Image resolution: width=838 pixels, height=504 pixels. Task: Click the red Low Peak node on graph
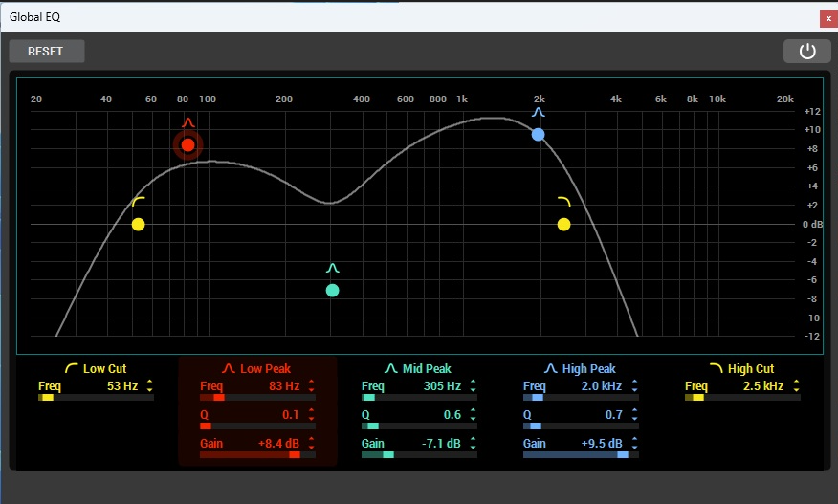coord(188,145)
